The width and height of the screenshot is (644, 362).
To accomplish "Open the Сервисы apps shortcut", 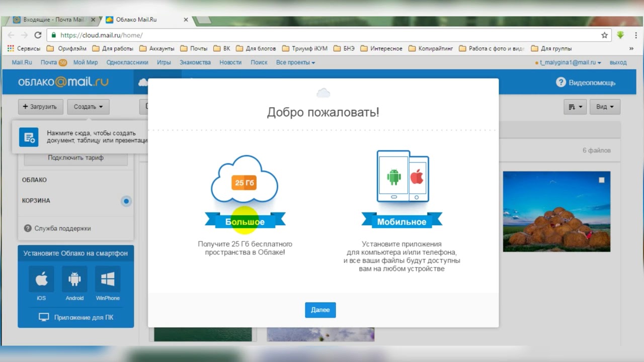I will (24, 49).
